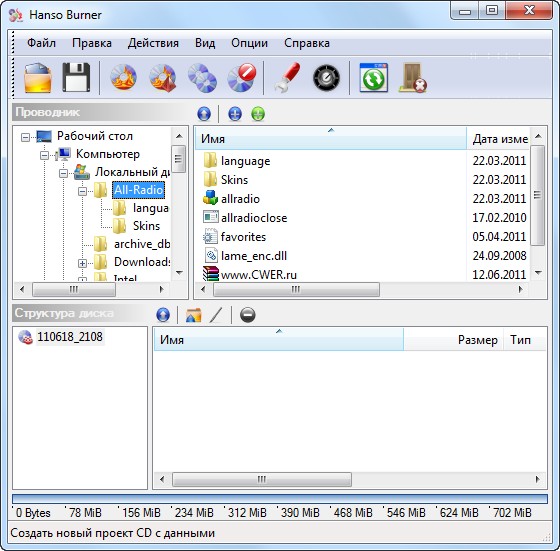Click the erase disc icon with red stop sign
Viewport: 560px width, 551px height.
242,77
